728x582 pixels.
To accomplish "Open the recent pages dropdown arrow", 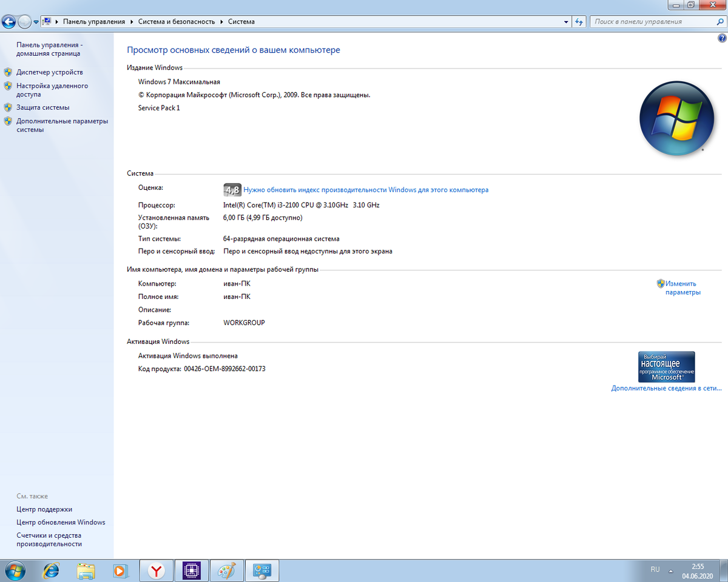I will [36, 22].
